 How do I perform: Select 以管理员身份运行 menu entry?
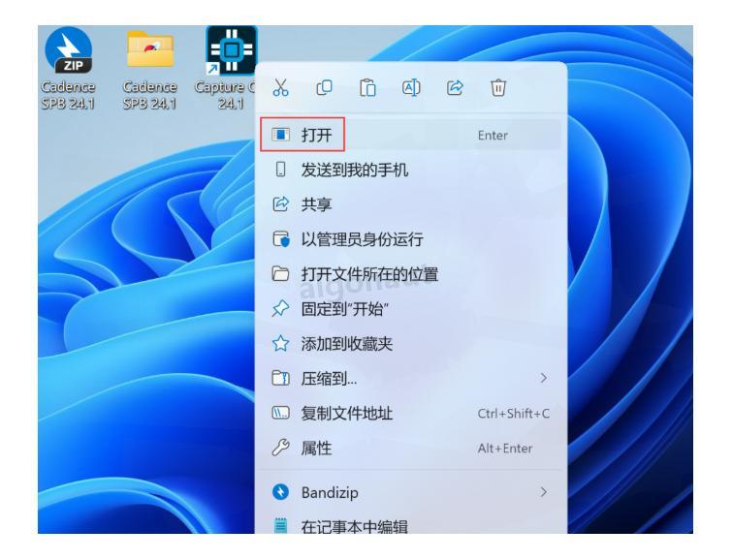411,239
